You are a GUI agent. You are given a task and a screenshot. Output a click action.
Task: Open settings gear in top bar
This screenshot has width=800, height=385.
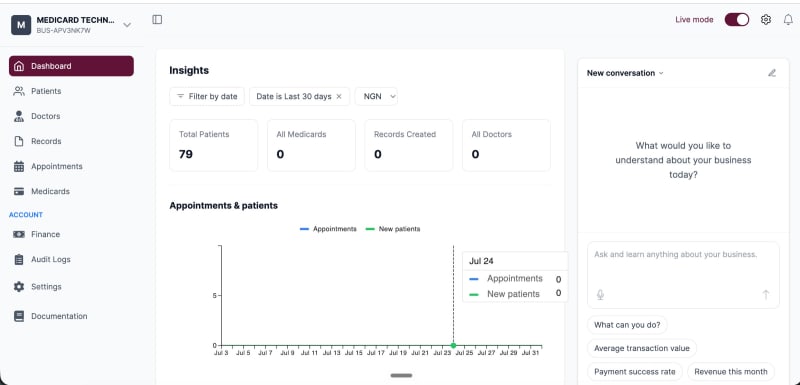pos(766,20)
